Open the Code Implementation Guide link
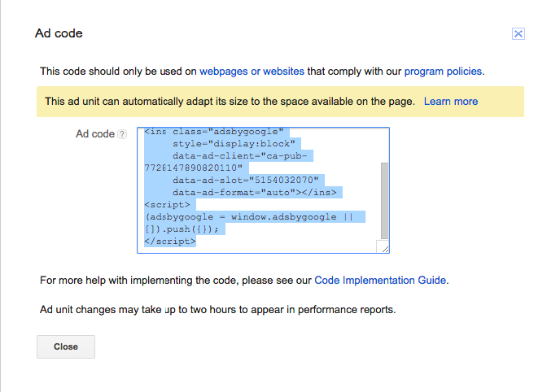The width and height of the screenshot is (560, 392). click(380, 281)
